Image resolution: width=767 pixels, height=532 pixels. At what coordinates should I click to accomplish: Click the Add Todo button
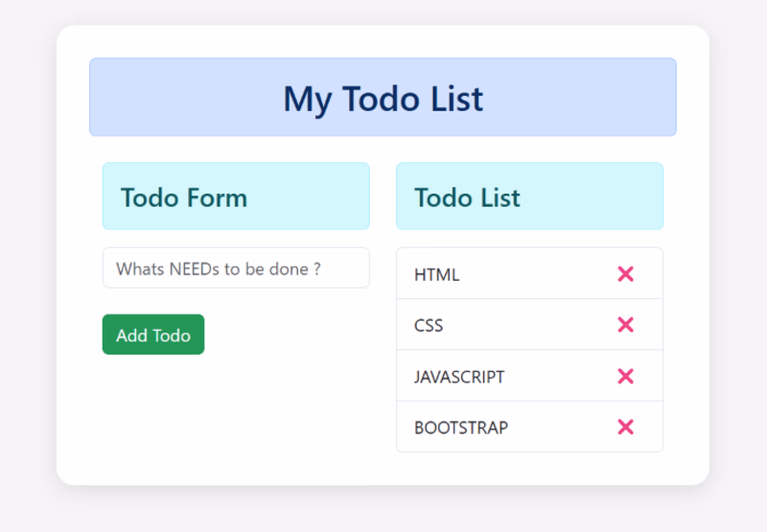tap(153, 335)
